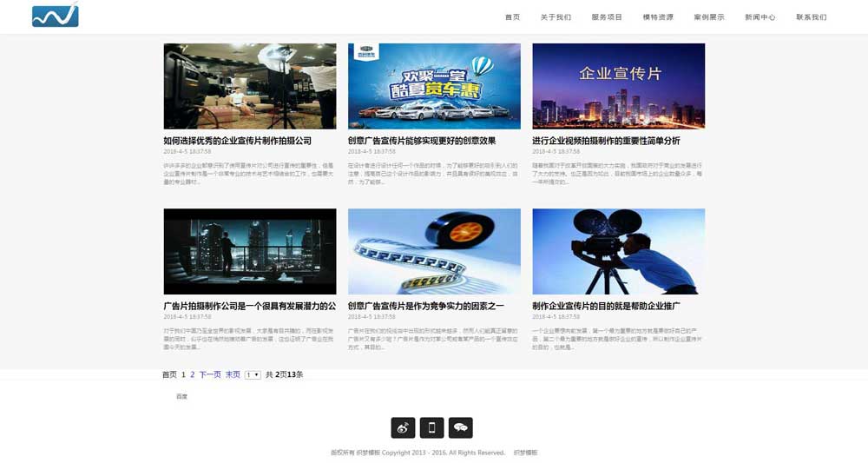Open article 进行企业视频拍摄制作的重要性简单分析
868x463 pixels.
coord(606,141)
